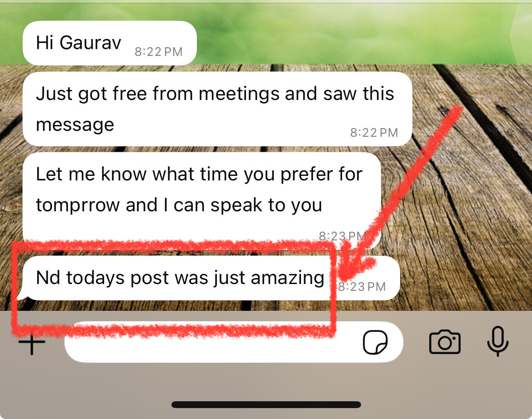Click the word 'amazing' in the last message
Screen dimensions: 532x419
[288, 279]
